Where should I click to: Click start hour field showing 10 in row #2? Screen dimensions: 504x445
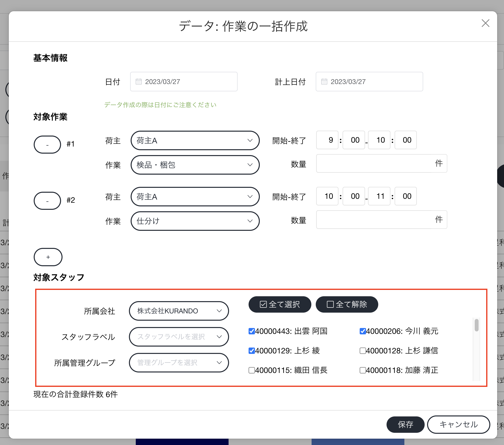click(327, 196)
